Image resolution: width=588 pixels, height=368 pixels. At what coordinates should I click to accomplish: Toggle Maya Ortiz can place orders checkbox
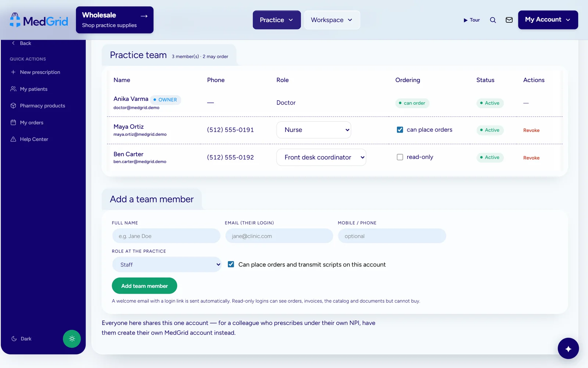tap(400, 130)
